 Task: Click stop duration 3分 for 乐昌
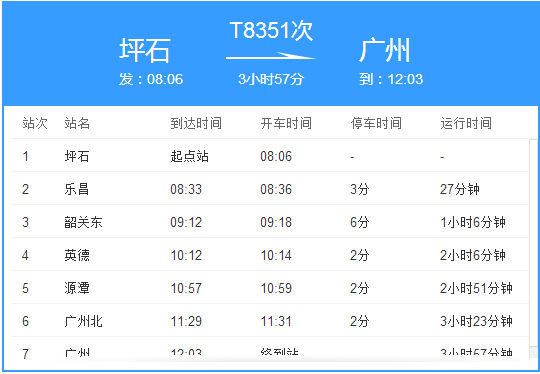pyautogui.click(x=360, y=189)
